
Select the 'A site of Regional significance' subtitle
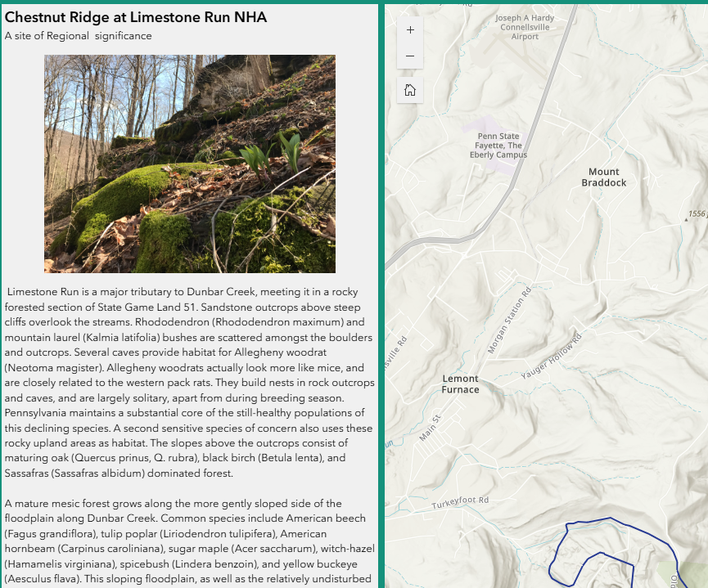pos(78,36)
